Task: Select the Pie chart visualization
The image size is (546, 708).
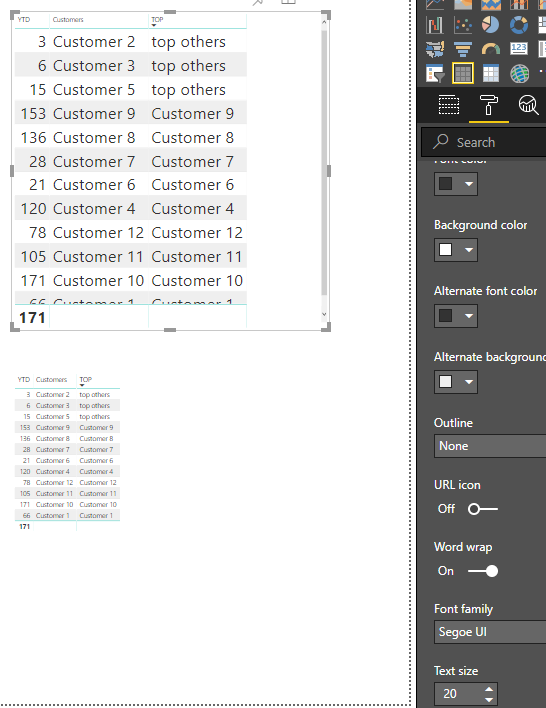Action: tap(490, 25)
